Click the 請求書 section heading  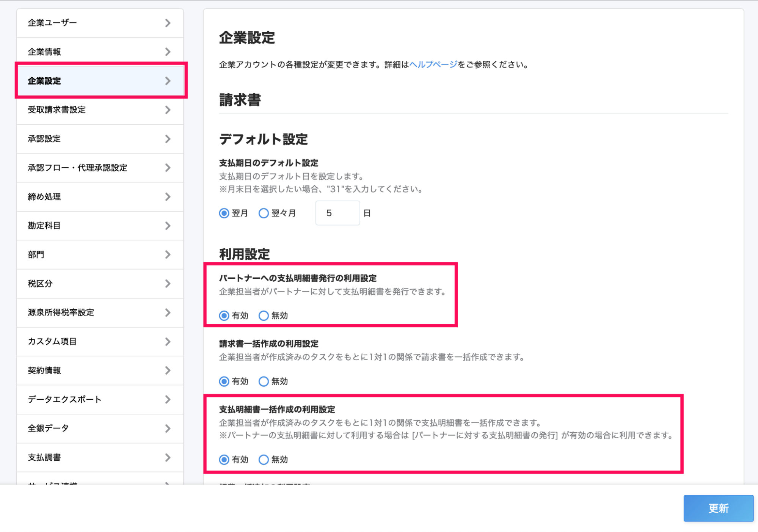pyautogui.click(x=240, y=100)
